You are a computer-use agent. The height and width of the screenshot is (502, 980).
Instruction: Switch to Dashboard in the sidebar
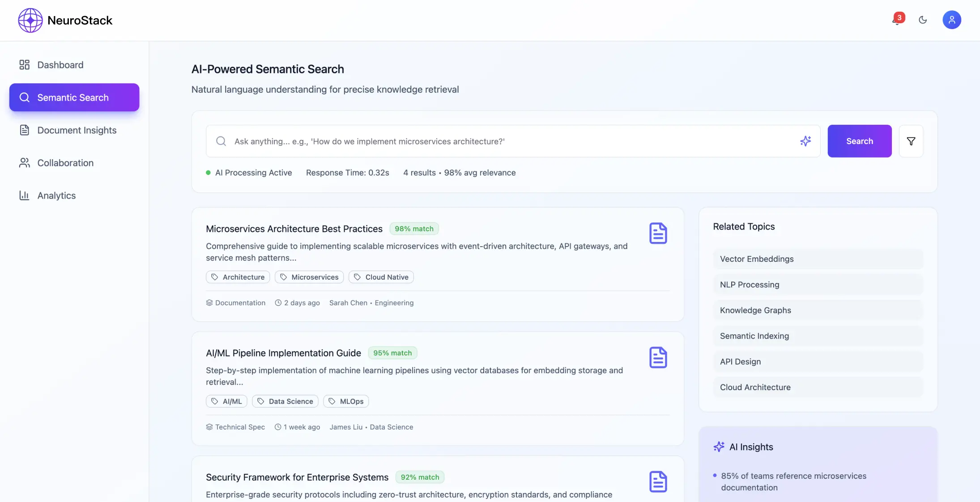coord(60,65)
